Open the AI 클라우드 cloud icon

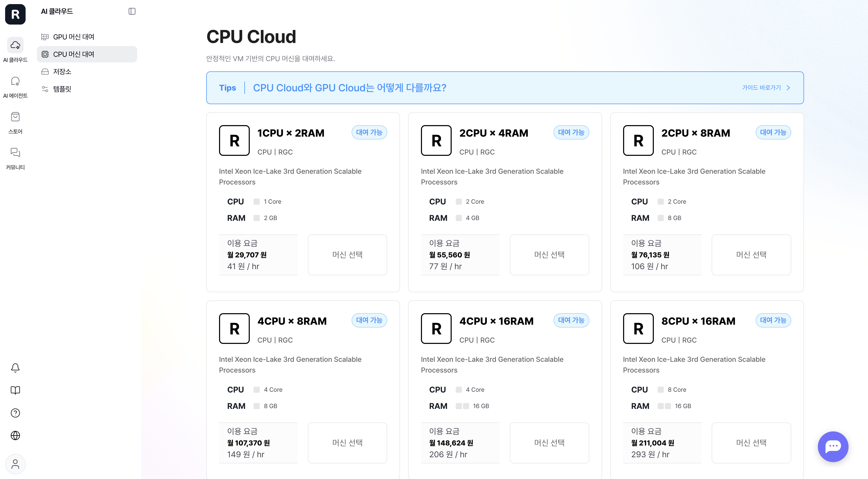(x=15, y=45)
